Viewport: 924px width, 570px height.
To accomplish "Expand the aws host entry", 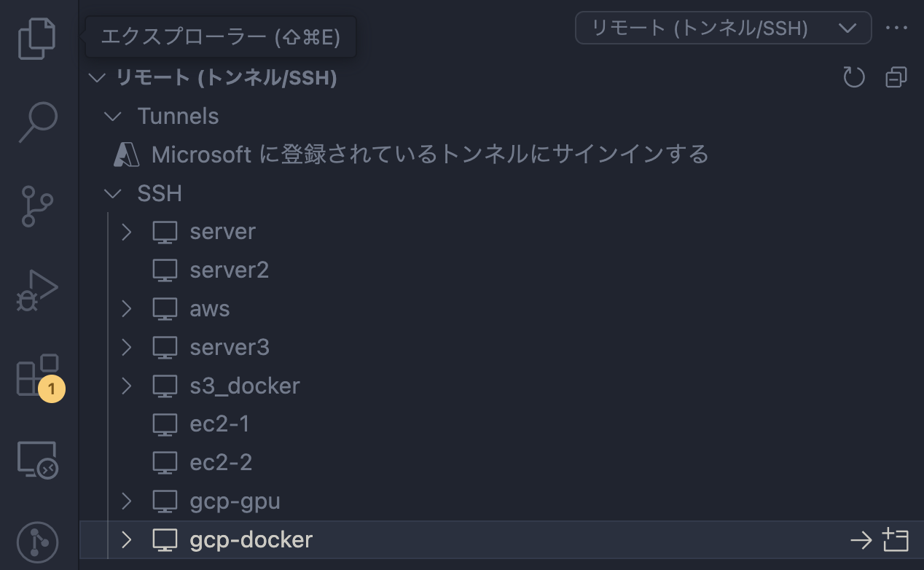I will pos(125,308).
